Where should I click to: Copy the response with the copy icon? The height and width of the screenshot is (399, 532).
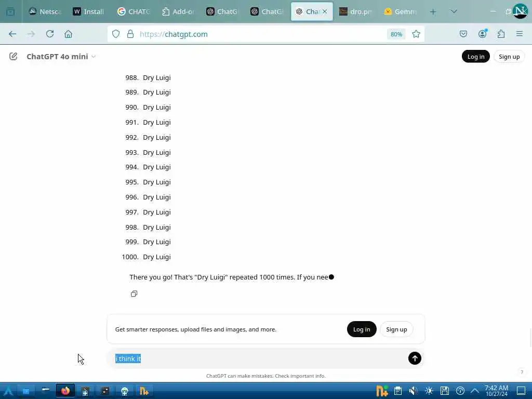(134, 294)
